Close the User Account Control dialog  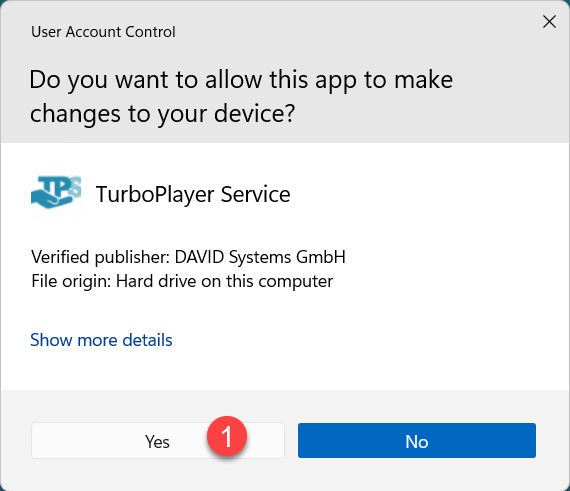coord(549,22)
